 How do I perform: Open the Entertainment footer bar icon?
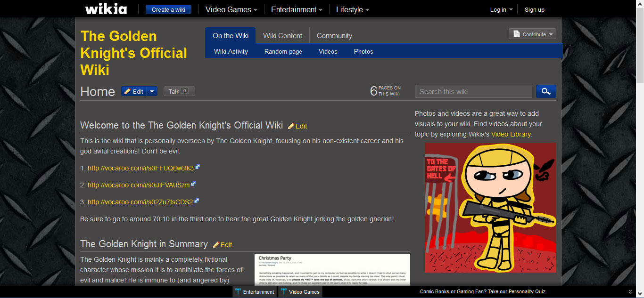click(x=238, y=292)
